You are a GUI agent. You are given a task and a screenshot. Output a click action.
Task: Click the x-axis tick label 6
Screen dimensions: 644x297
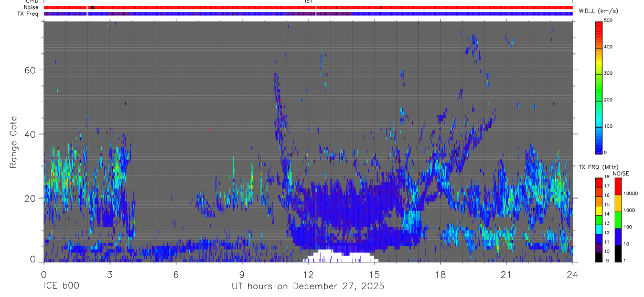[176, 274]
